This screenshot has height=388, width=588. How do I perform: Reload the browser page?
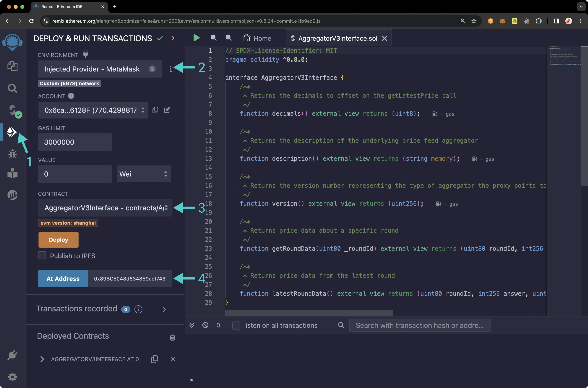(x=31, y=21)
